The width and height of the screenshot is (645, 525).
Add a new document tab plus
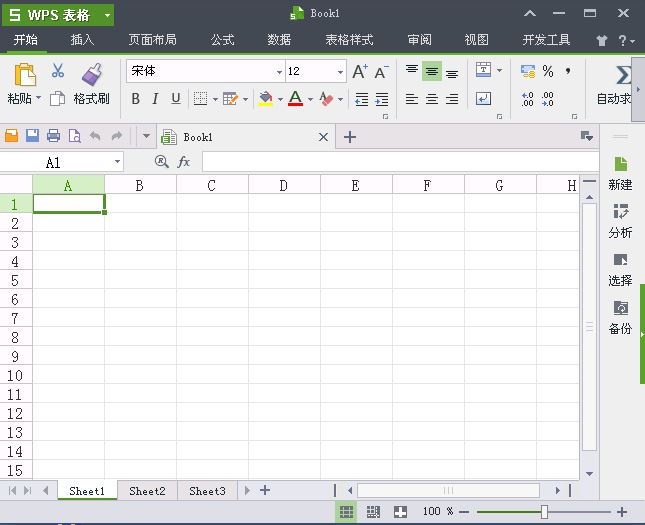(350, 137)
